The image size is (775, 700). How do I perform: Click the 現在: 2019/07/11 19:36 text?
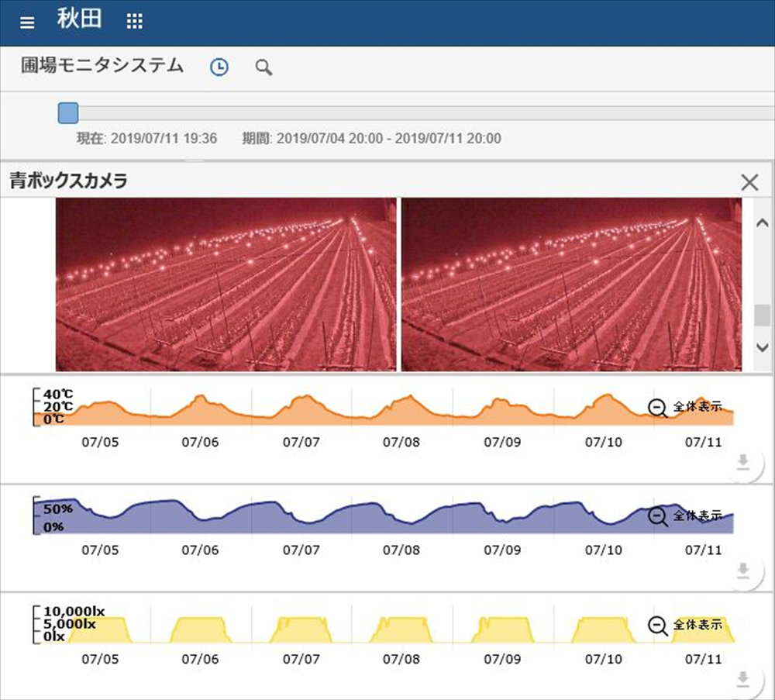[146, 138]
